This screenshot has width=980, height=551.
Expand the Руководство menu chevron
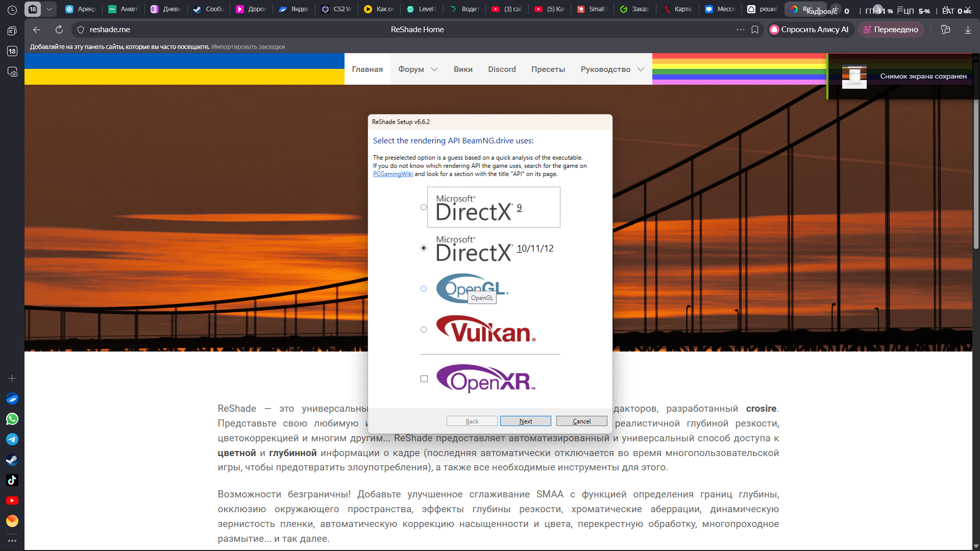point(641,69)
